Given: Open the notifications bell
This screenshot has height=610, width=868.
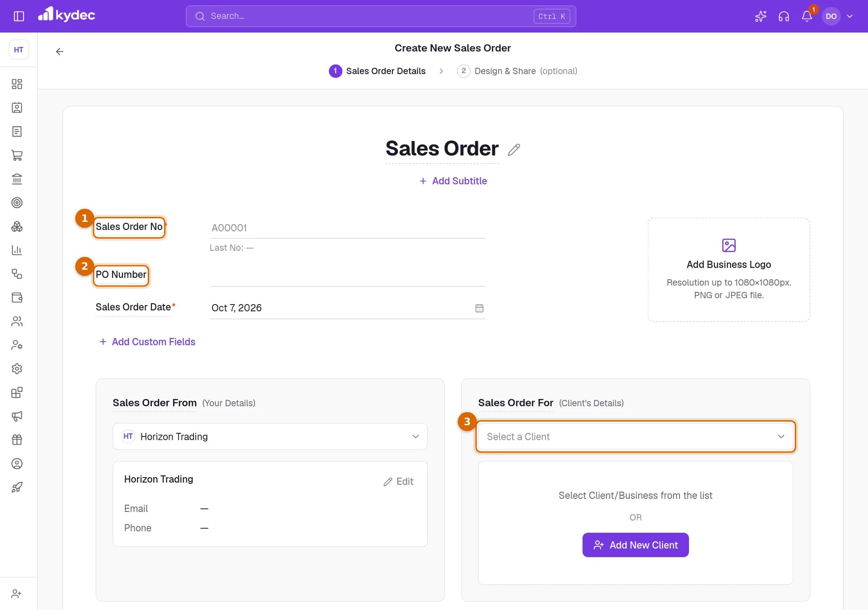Looking at the screenshot, I should click(x=807, y=16).
